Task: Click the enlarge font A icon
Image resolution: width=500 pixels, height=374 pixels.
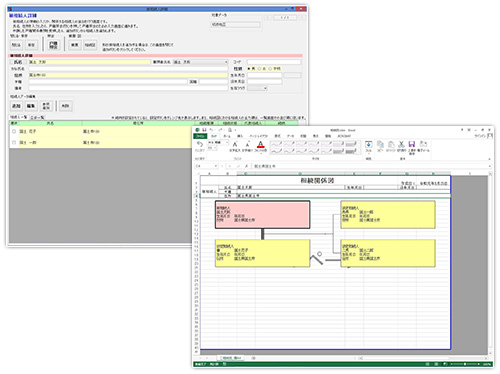Action: (235, 144)
